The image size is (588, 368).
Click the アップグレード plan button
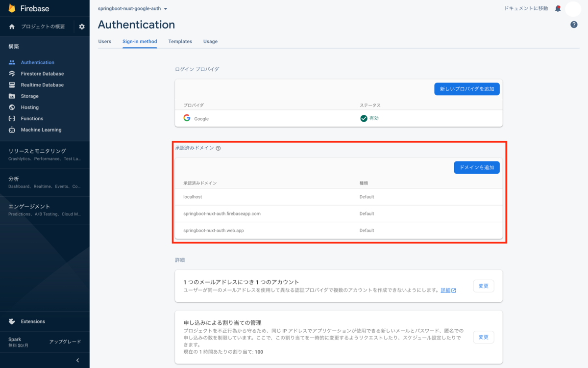65,342
